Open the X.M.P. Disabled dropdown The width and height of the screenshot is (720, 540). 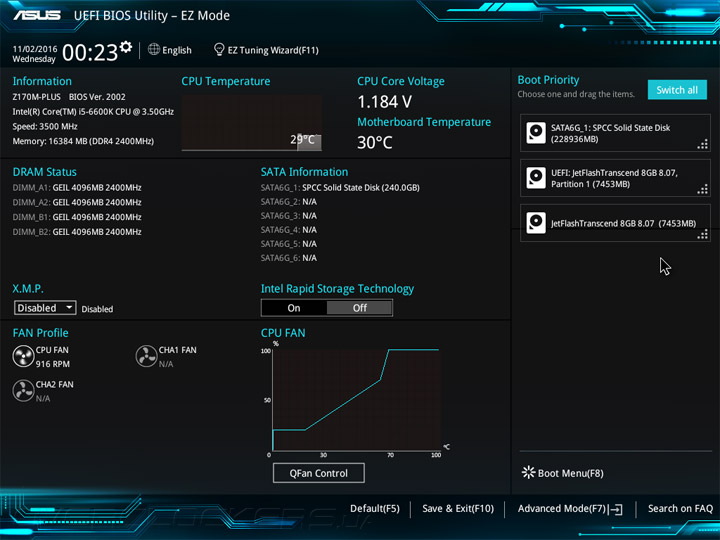[x=45, y=308]
